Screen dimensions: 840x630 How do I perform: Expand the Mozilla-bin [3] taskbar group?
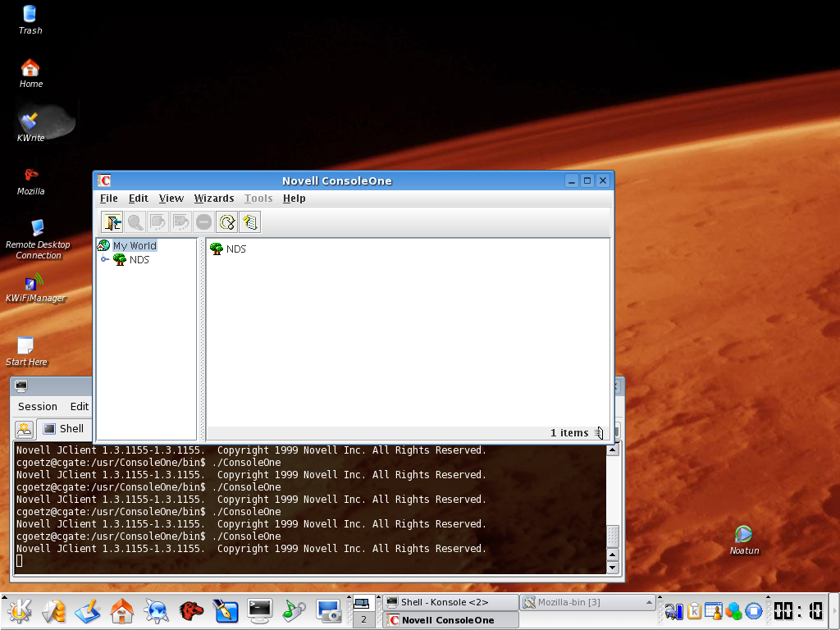click(588, 602)
